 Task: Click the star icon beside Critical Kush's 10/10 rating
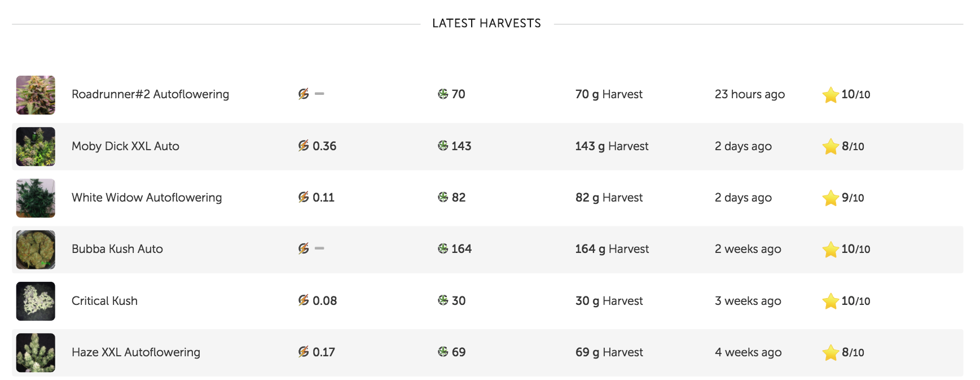click(830, 302)
